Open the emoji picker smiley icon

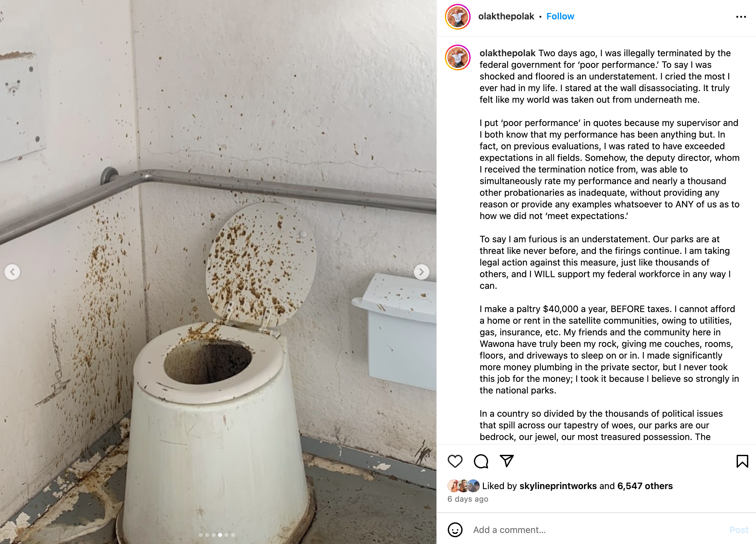[x=455, y=530]
